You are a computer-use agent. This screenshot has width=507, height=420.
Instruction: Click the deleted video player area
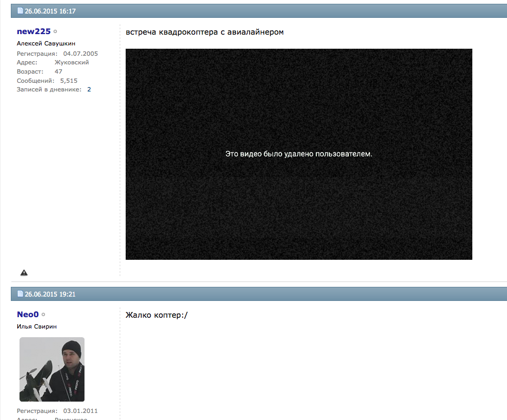click(x=298, y=206)
